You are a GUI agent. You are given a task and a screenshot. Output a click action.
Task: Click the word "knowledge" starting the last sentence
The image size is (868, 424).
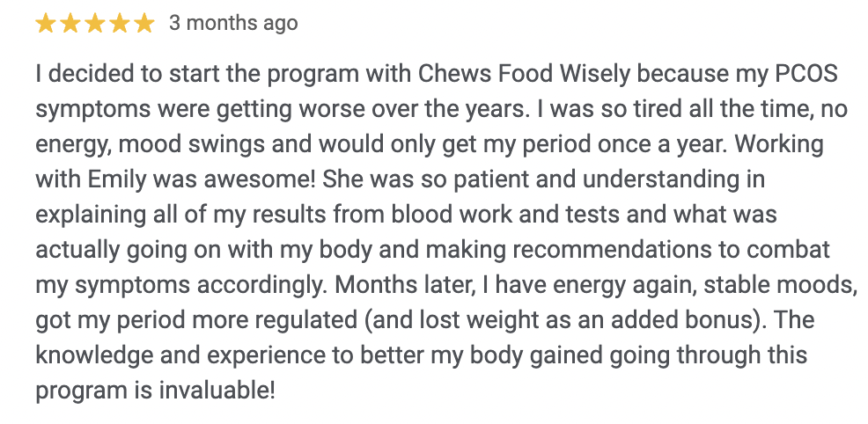(95, 355)
